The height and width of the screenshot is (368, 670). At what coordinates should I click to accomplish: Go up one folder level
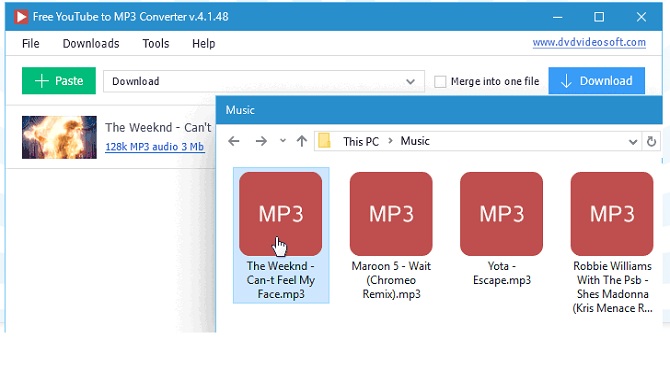coord(302,141)
